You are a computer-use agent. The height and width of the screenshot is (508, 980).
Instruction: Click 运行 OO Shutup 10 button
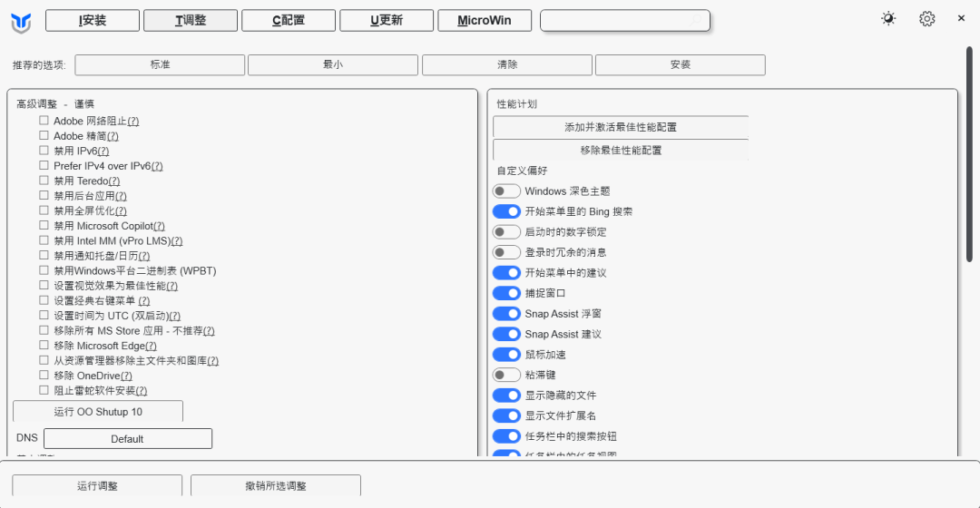[98, 411]
